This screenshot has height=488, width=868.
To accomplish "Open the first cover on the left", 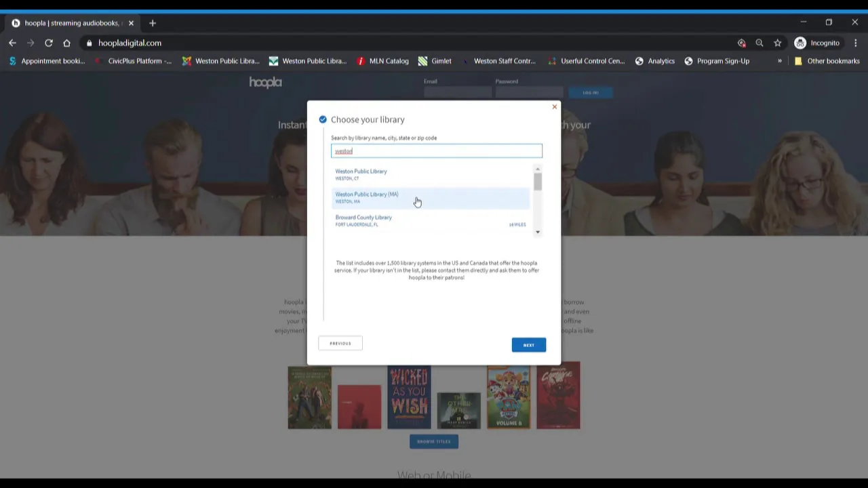I will pyautogui.click(x=310, y=398).
